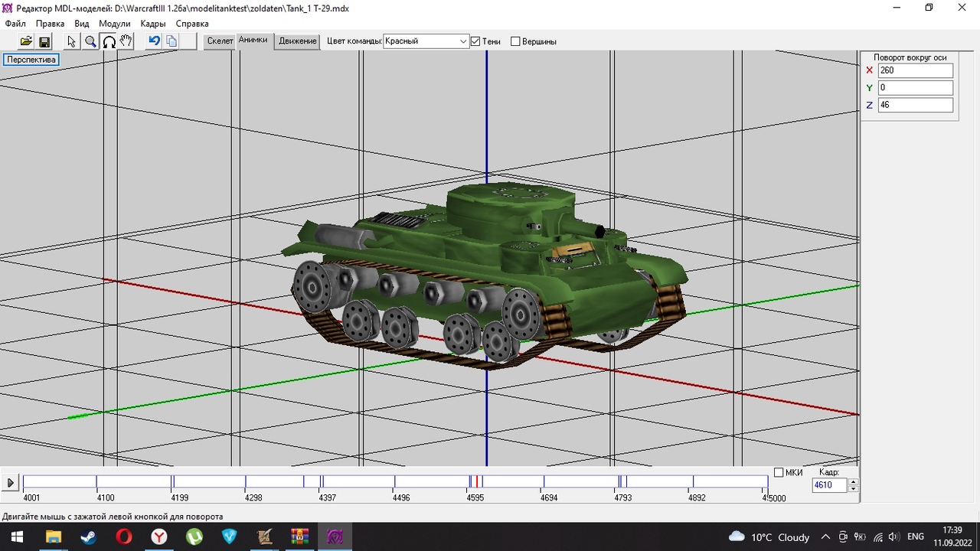980x551 pixels.
Task: Open the Справка menu
Action: click(192, 24)
